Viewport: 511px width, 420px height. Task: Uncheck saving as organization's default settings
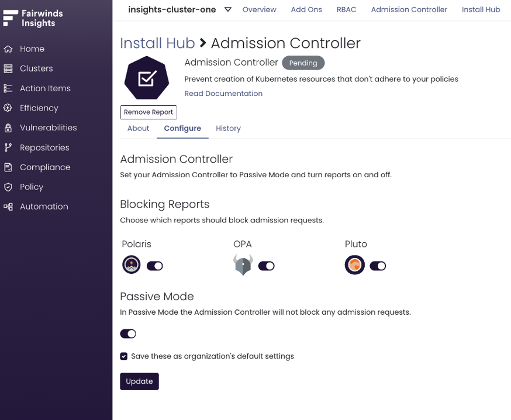123,356
